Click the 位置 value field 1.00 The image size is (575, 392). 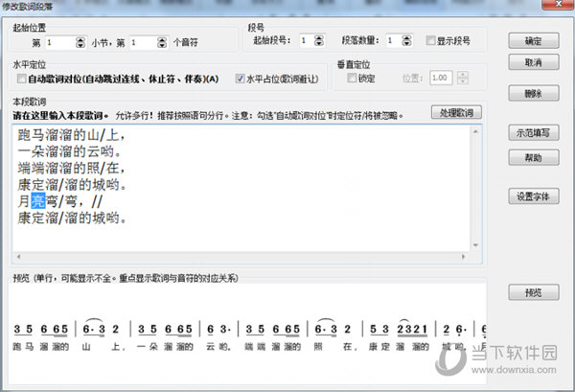pos(441,78)
